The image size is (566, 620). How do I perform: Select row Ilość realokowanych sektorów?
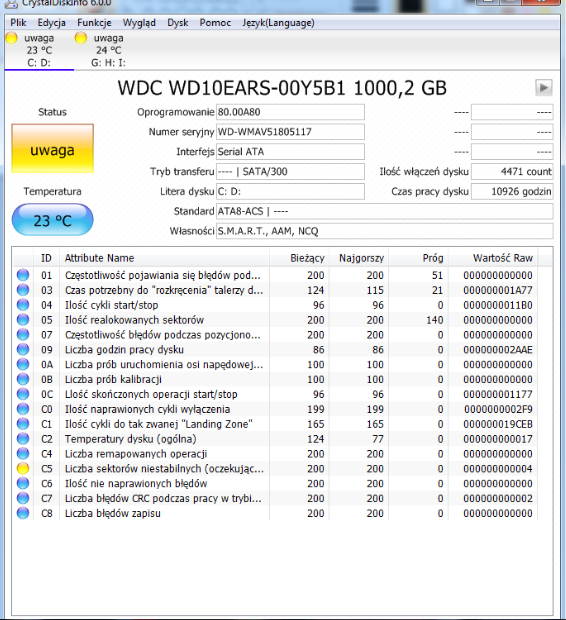(275, 320)
